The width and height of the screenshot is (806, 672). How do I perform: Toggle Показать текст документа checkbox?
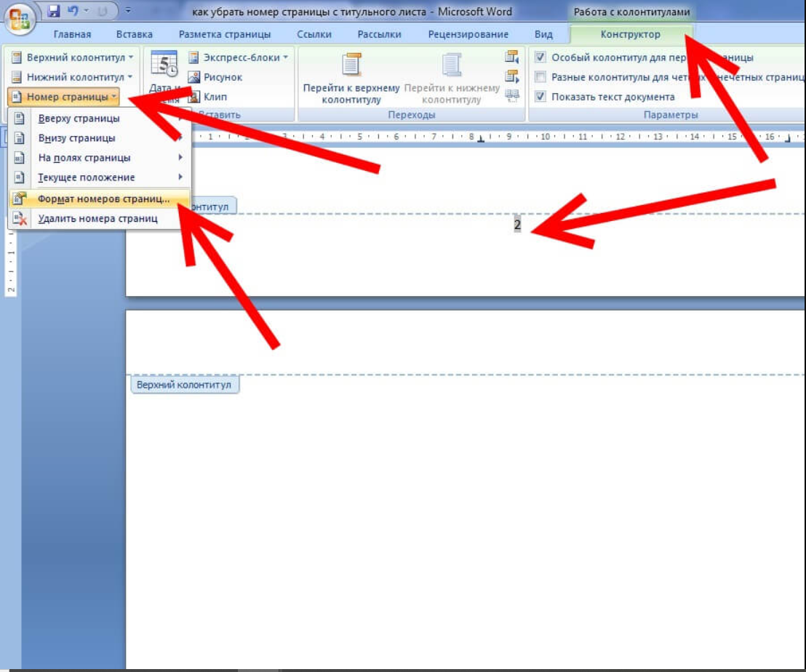[x=540, y=97]
